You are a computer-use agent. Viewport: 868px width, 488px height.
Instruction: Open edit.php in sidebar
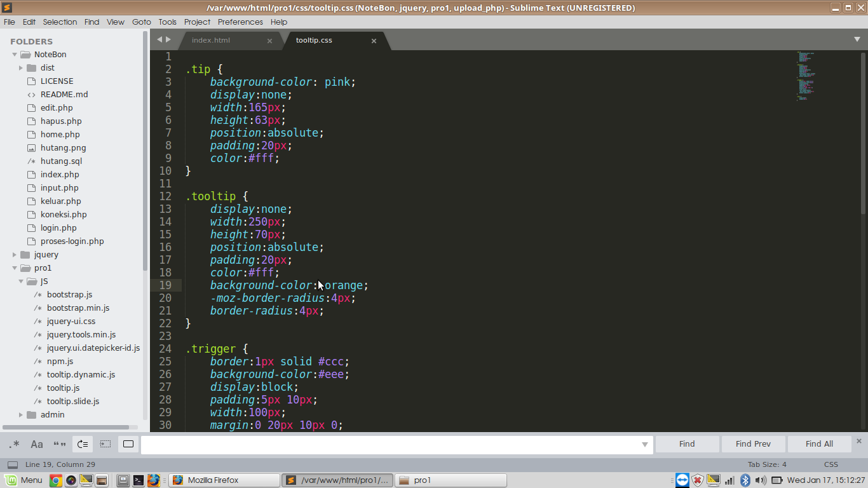click(57, 108)
